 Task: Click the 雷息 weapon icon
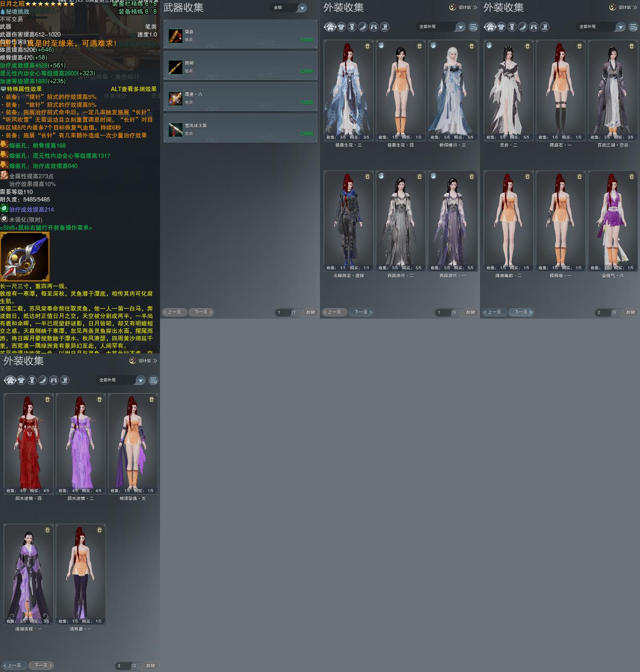(176, 36)
